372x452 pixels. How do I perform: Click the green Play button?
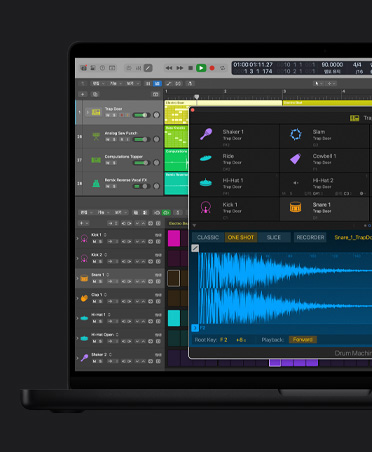(x=201, y=68)
